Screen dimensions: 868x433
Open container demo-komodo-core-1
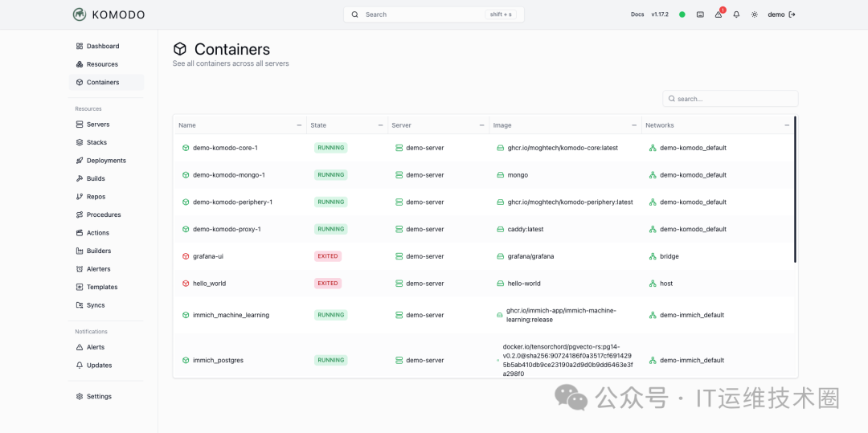225,148
